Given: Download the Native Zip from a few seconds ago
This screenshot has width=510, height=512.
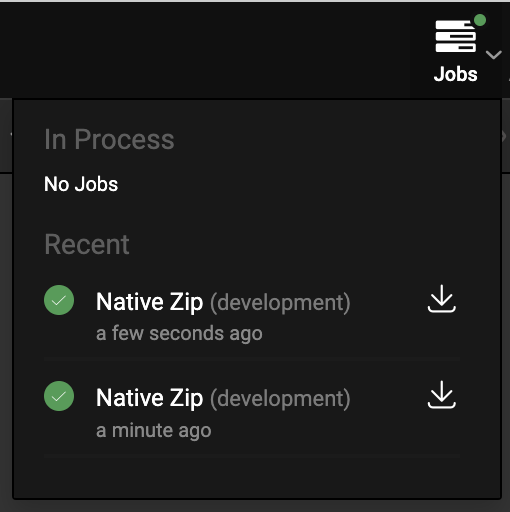Looking at the screenshot, I should pos(441,299).
